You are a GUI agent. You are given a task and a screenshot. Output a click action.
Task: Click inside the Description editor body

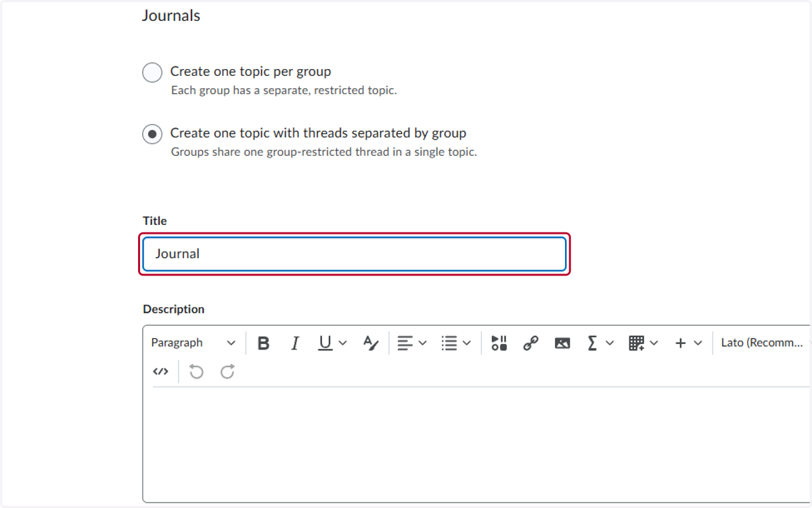[477, 444]
